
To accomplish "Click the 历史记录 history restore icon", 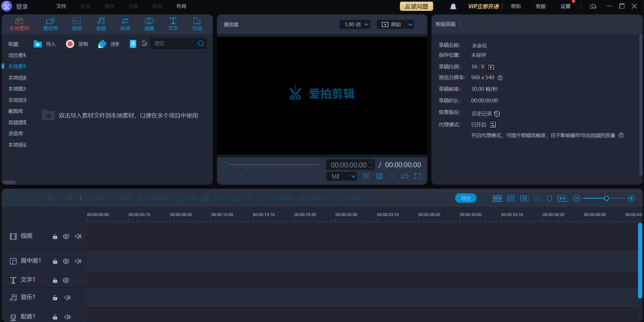I will click(497, 114).
